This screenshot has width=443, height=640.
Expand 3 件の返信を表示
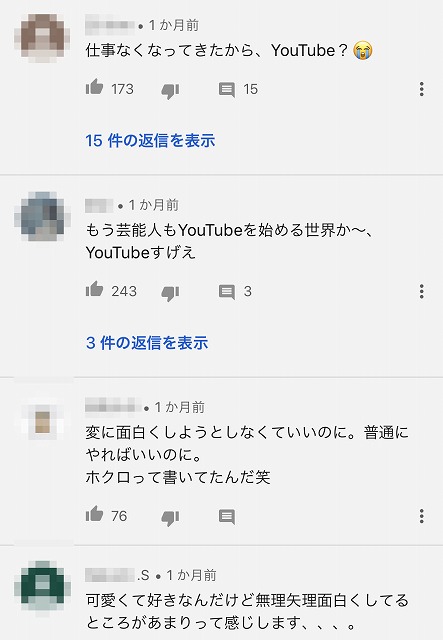147,343
